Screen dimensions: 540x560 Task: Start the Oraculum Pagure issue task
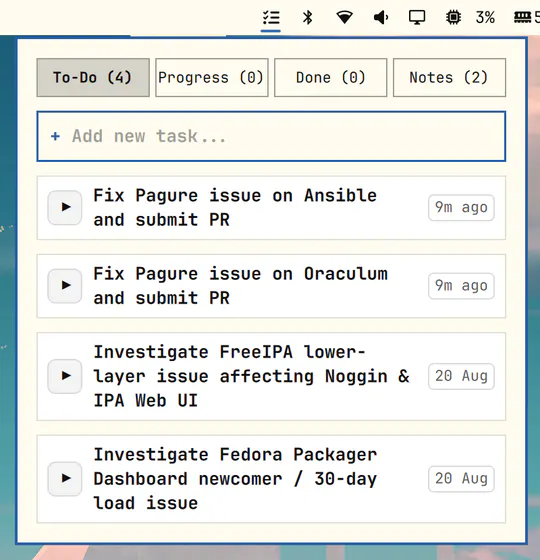(x=65, y=286)
